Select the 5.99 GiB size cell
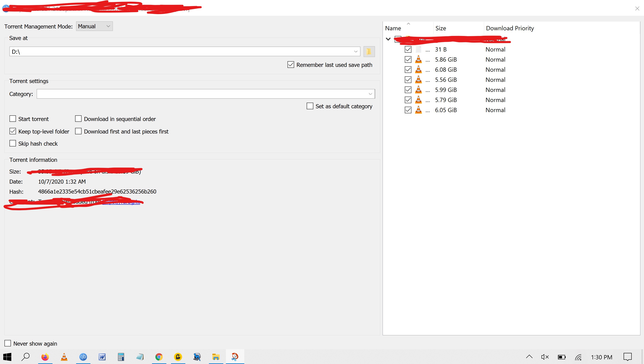This screenshot has width=644, height=364. pos(446,90)
